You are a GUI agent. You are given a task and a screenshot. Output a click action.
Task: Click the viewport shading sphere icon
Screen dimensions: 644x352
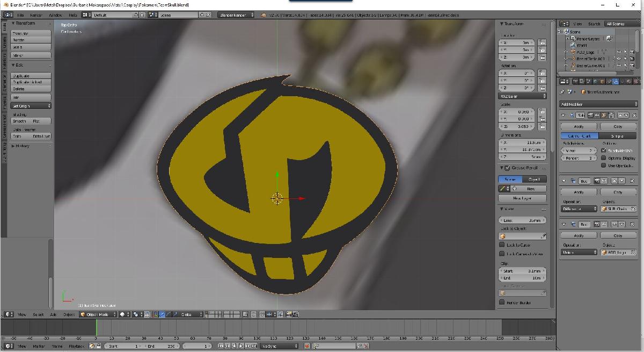pos(123,314)
